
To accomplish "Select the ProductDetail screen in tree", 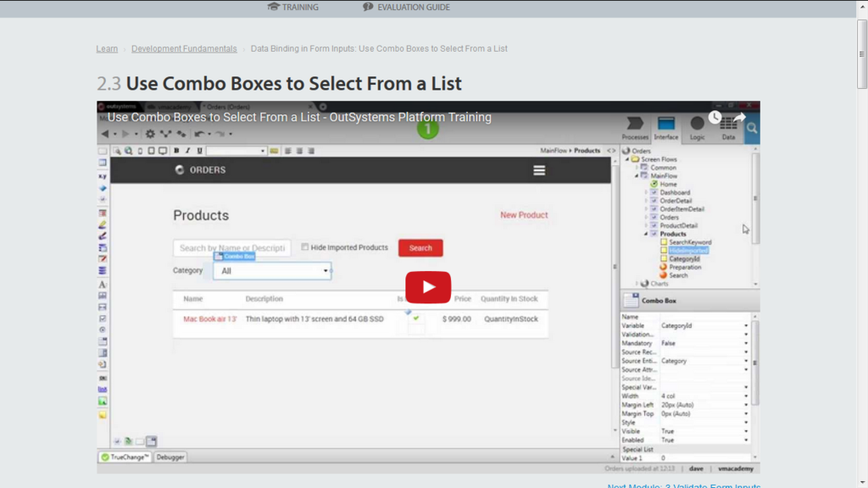I will click(x=678, y=225).
